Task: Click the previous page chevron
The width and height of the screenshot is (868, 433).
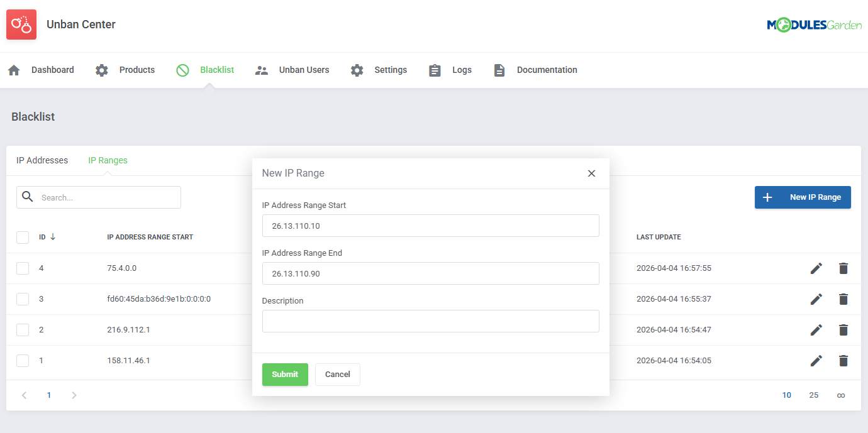Action: 24,395
